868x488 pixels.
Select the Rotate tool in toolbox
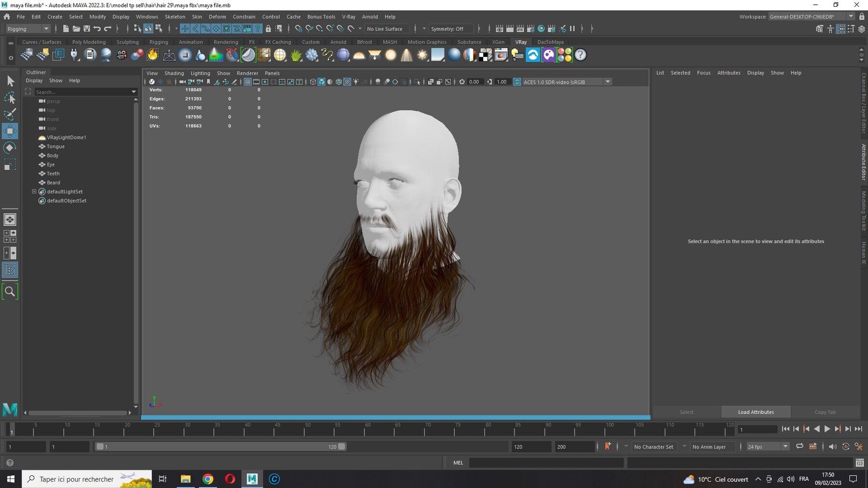click(10, 147)
